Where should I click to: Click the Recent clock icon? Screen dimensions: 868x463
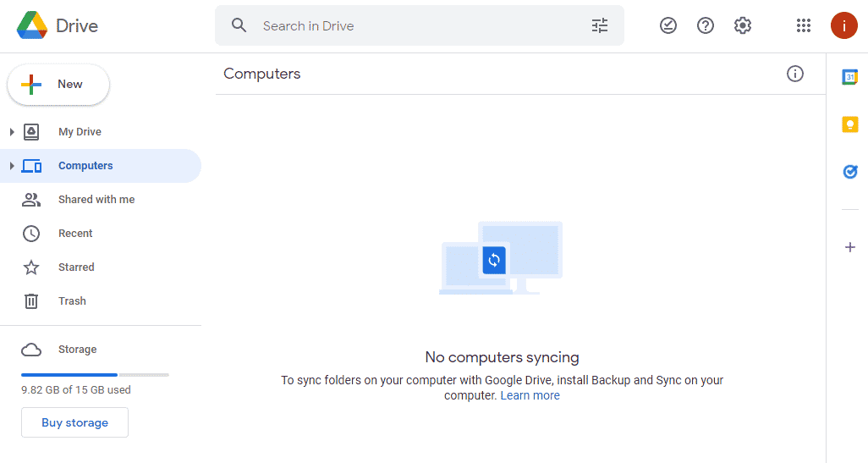(31, 234)
